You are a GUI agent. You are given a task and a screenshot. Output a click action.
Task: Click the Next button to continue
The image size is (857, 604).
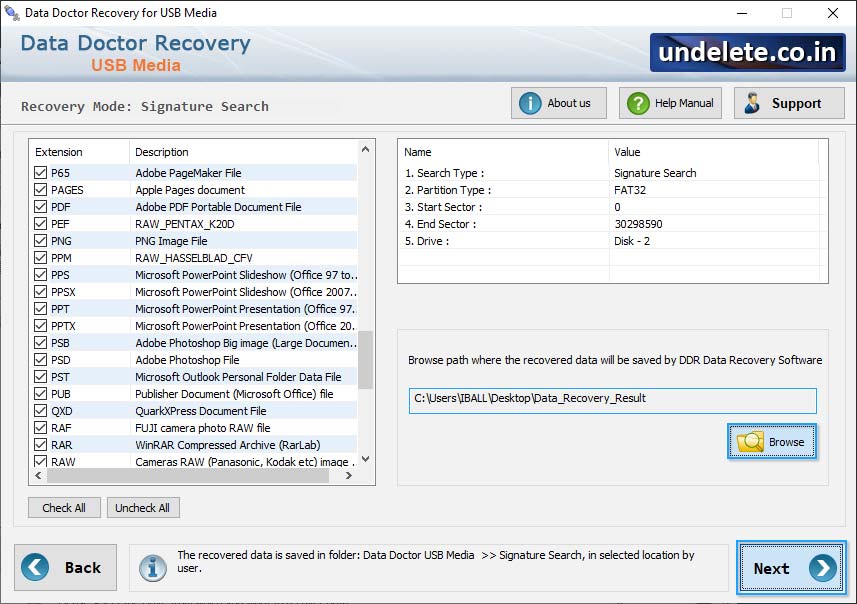tap(790, 568)
